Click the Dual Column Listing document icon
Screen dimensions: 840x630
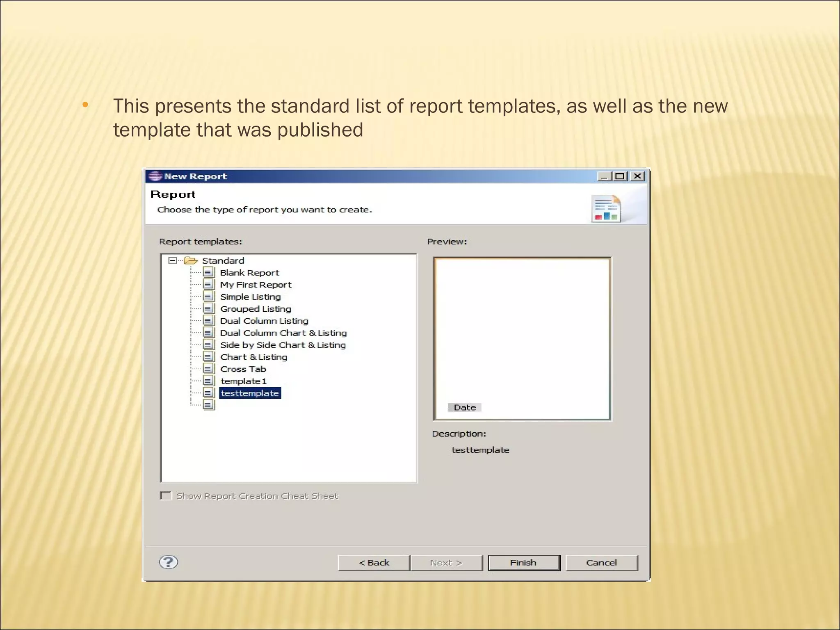209,321
